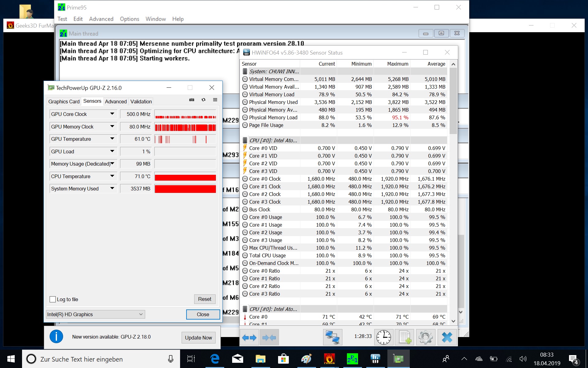Open Prime95 Options menu

point(129,19)
